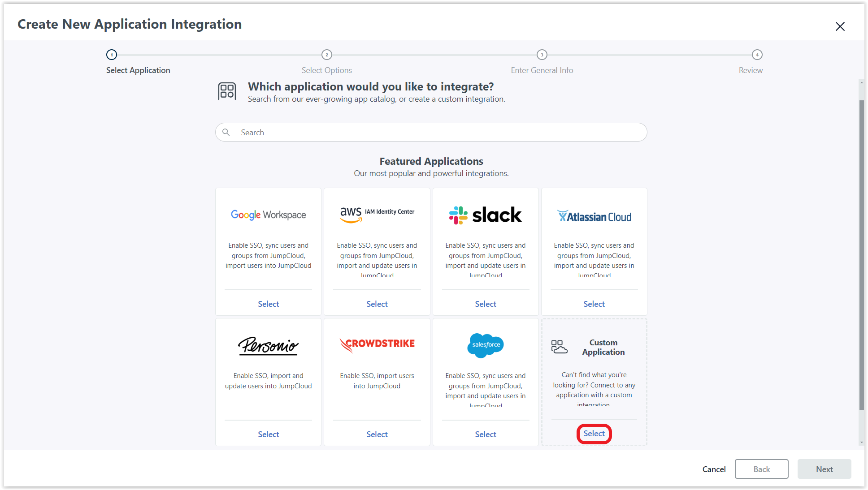Go to the Enter General Info step label
Screen dimensions: 868x490
point(542,70)
